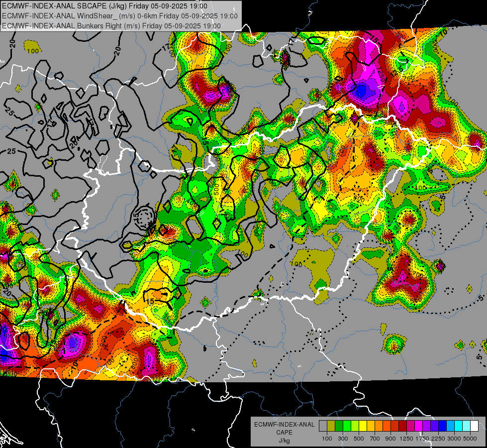Image resolution: width=487 pixels, height=448 pixels.
Task: Click the 900 legend scale value
Action: point(390,439)
